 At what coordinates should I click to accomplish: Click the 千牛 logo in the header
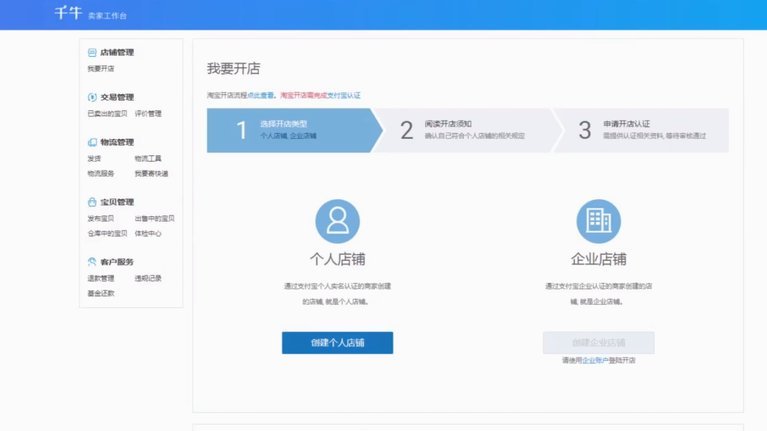pos(68,13)
